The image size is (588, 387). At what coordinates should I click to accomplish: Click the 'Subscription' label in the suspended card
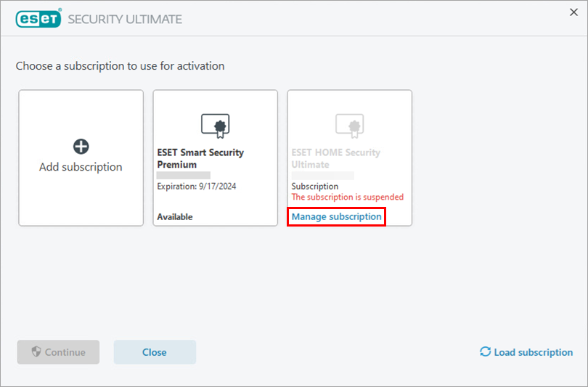pyautogui.click(x=314, y=187)
